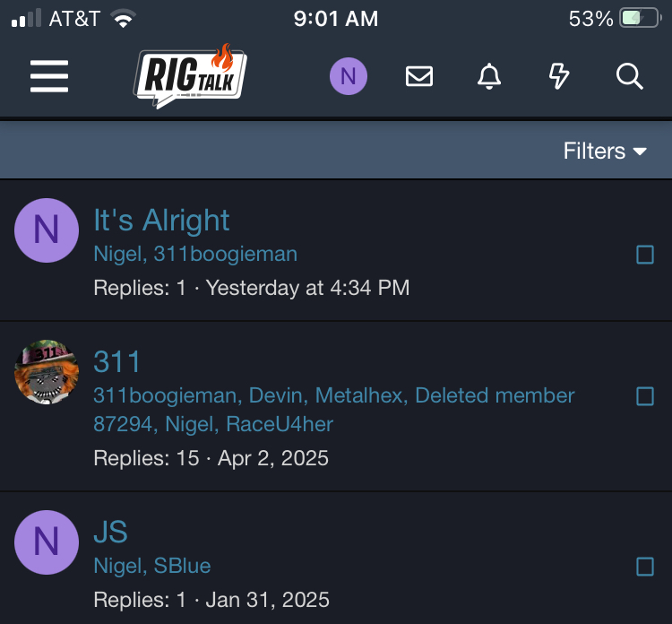Viewport: 672px width, 624px height.
Task: Open the RaceU4her participant link
Action: (280, 424)
